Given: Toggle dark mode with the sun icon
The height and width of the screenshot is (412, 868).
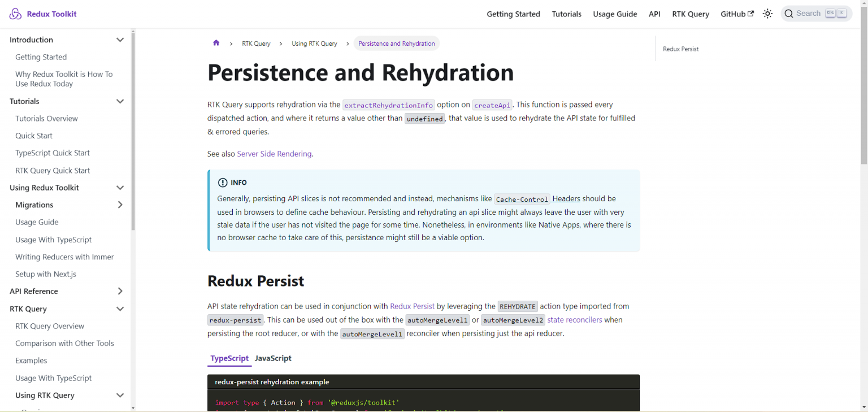Looking at the screenshot, I should [x=767, y=13].
